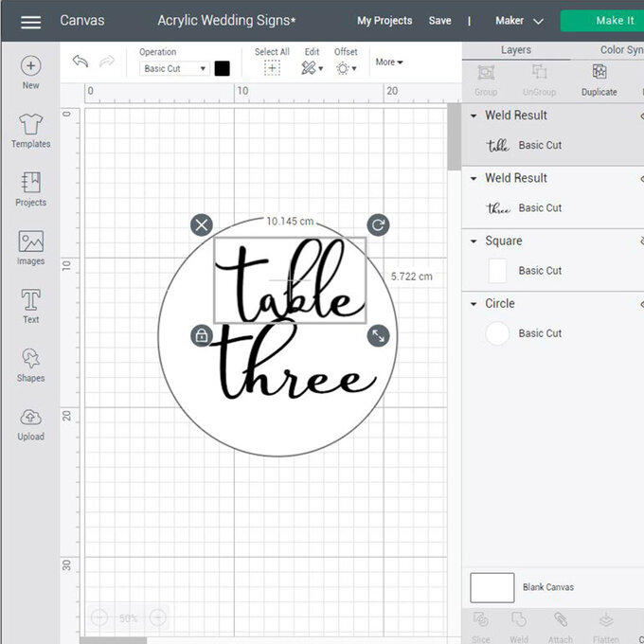This screenshot has height=644, width=644.
Task: Toggle the aspect ratio lock handle
Action: click(x=201, y=335)
